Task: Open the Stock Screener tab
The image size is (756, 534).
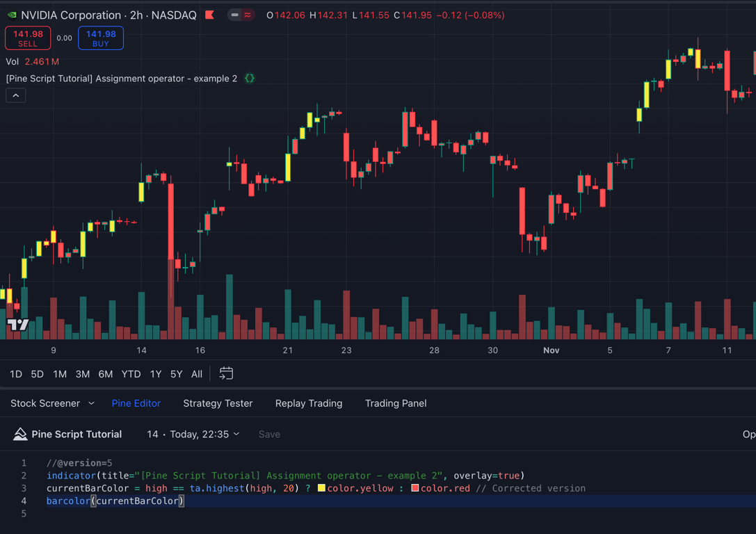Action: point(45,403)
